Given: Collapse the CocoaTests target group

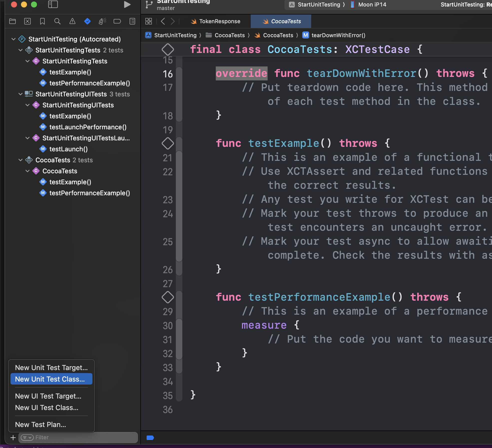Looking at the screenshot, I should pos(20,160).
